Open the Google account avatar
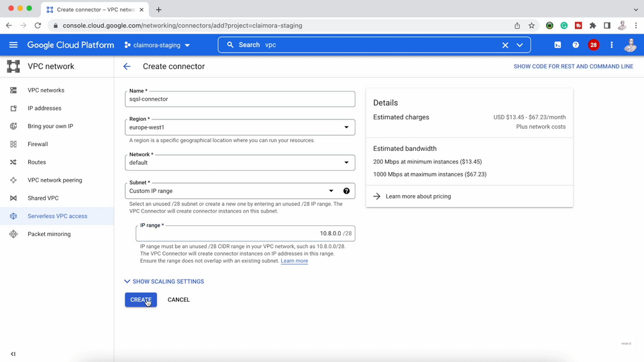The height and width of the screenshot is (362, 644). (x=630, y=45)
